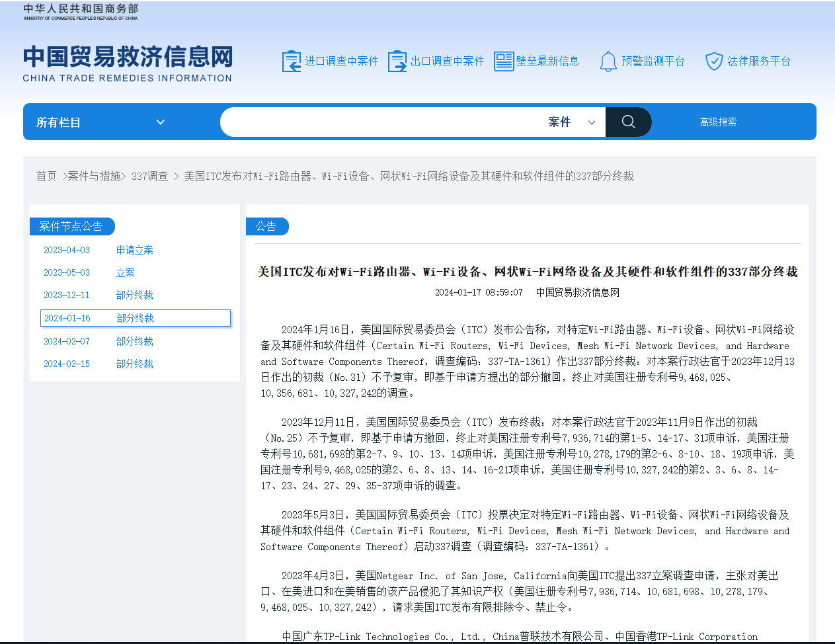This screenshot has height=644, width=835.
Task: Click the paragraph starting 2023年12月11日
Action: [x=528, y=454]
